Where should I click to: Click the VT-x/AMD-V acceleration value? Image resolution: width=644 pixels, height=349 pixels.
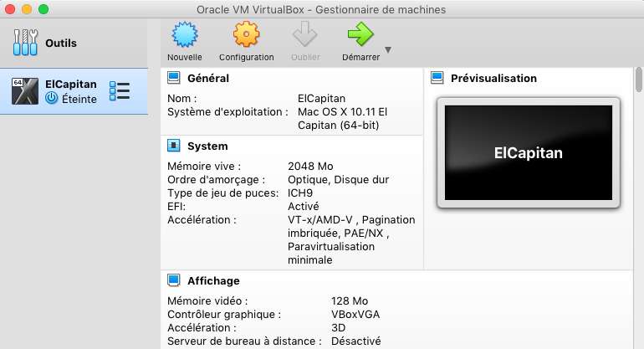point(351,239)
